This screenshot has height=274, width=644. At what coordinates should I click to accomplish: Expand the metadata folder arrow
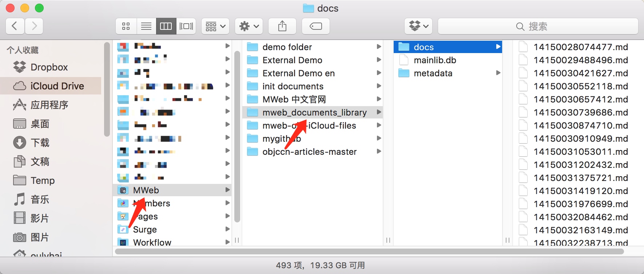pyautogui.click(x=498, y=73)
